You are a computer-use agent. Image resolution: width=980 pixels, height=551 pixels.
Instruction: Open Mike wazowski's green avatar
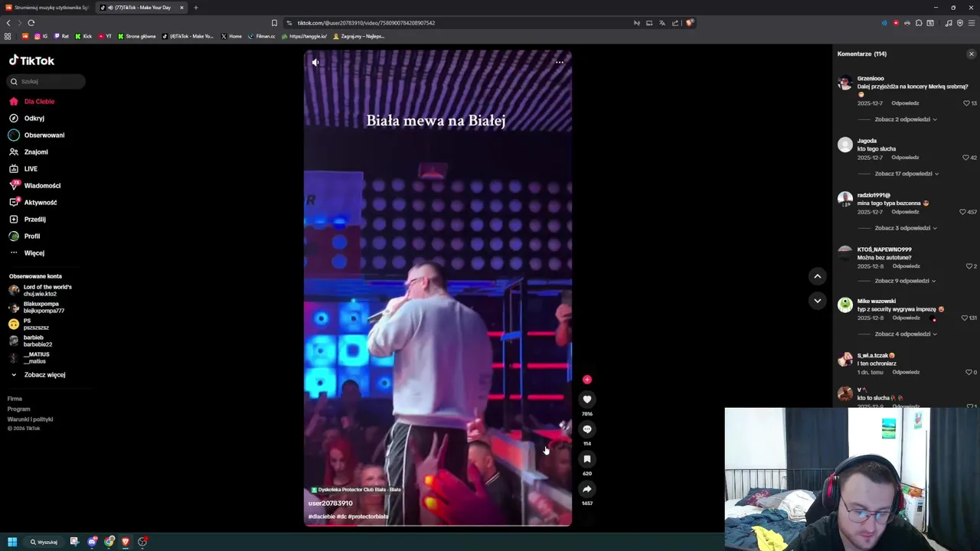845,305
